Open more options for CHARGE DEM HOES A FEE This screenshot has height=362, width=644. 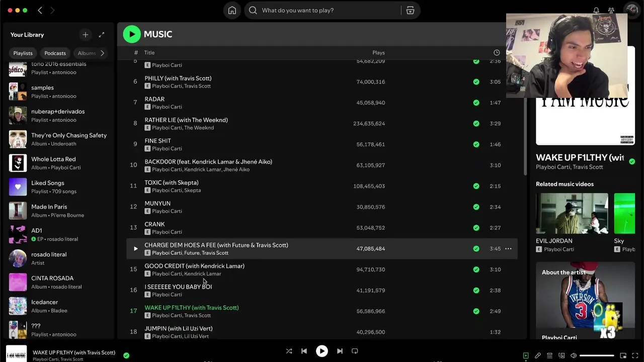pyautogui.click(x=508, y=248)
